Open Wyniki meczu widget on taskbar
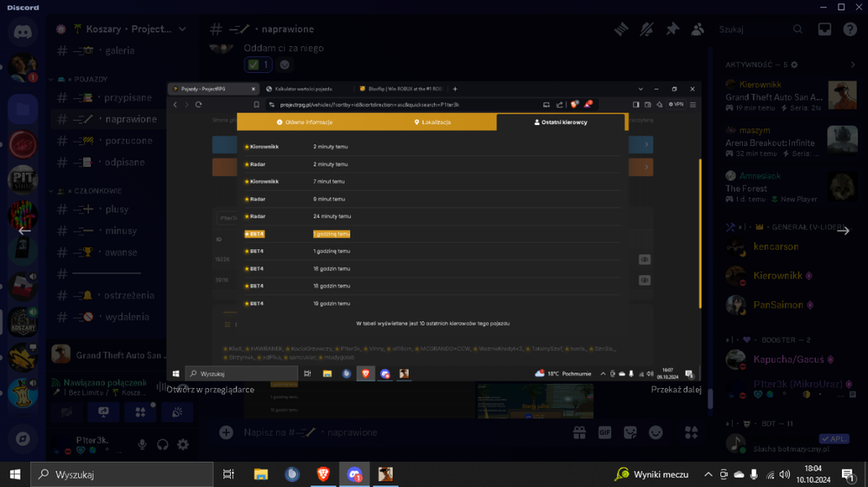868x487 pixels. 652,474
